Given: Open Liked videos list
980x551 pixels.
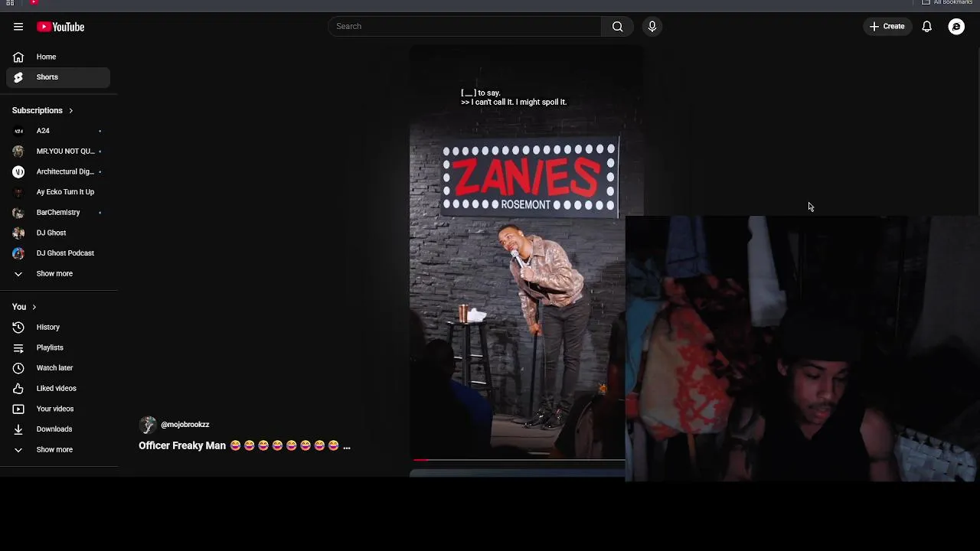Looking at the screenshot, I should tap(58, 389).
